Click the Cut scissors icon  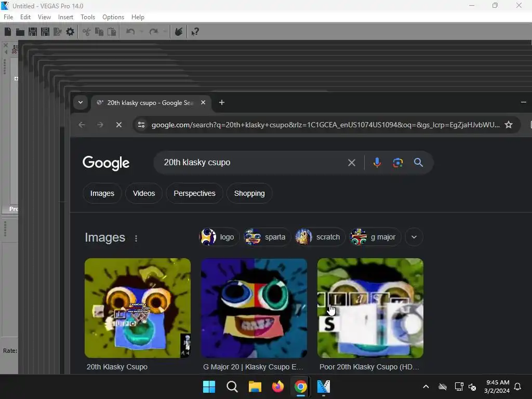pyautogui.click(x=87, y=32)
